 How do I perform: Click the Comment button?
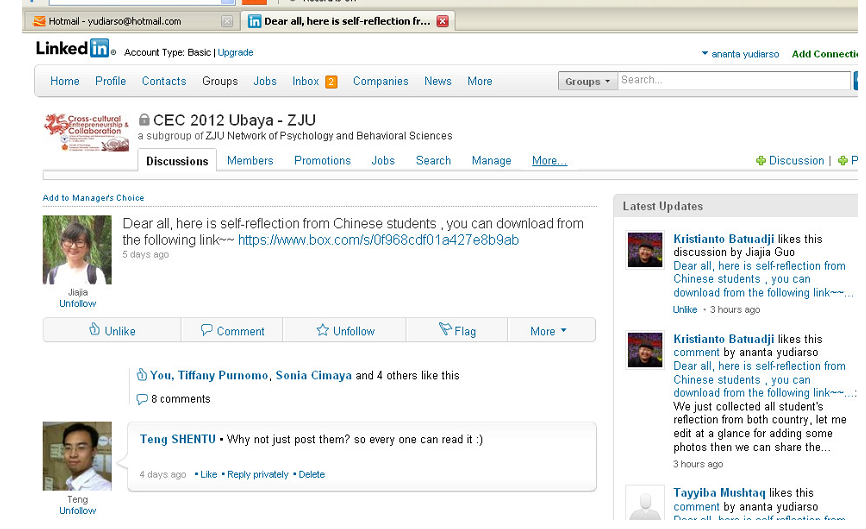[232, 330]
